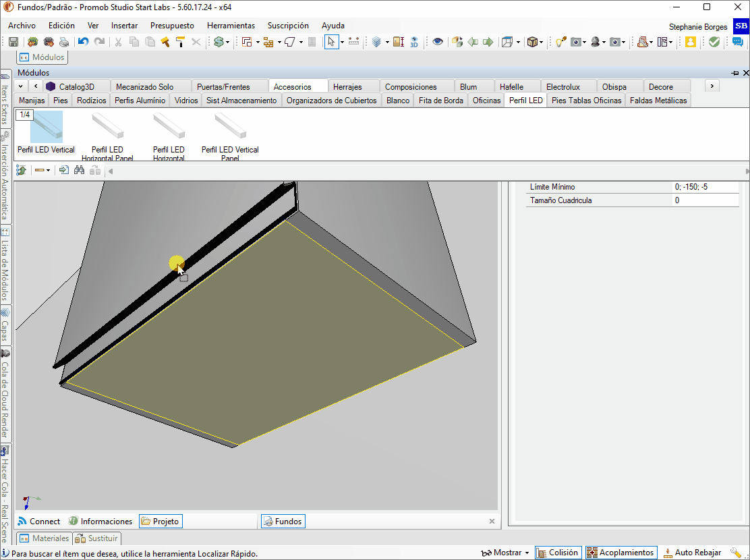Click the yellow user profile icon
Screen dimensions: 750x560
pyautogui.click(x=690, y=42)
